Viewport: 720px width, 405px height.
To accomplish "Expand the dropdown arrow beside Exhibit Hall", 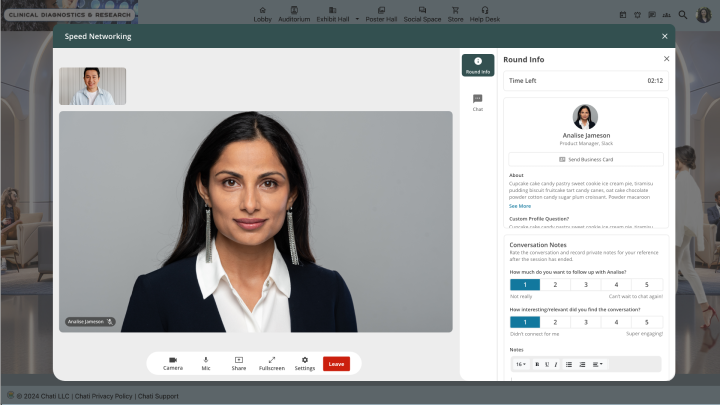I will 357,19.
